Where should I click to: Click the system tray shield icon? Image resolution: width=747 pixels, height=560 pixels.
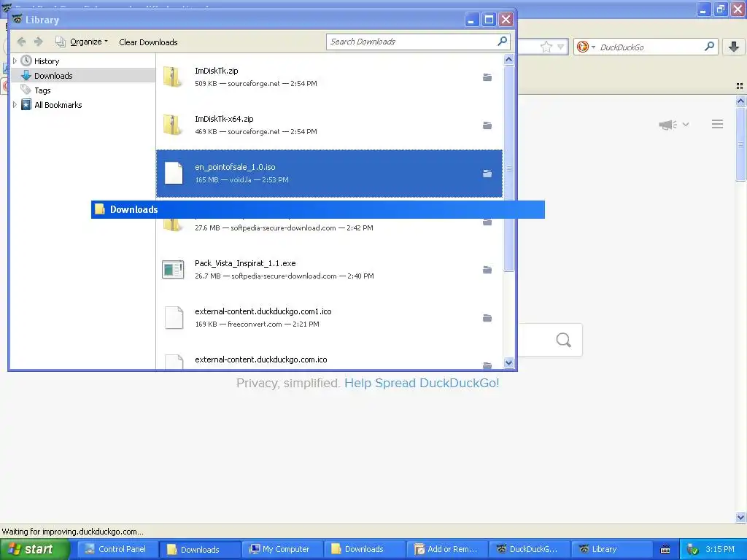pyautogui.click(x=693, y=550)
